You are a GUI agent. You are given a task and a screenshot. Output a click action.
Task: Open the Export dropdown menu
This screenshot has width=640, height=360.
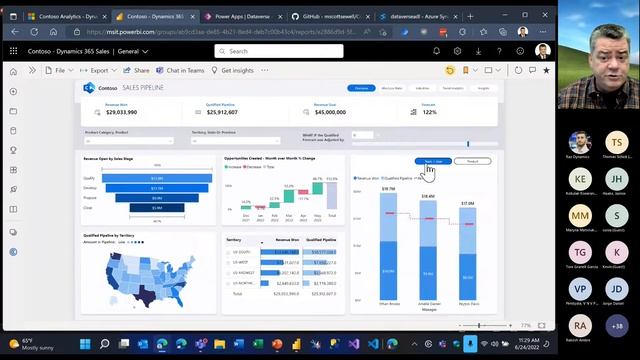[x=98, y=70]
